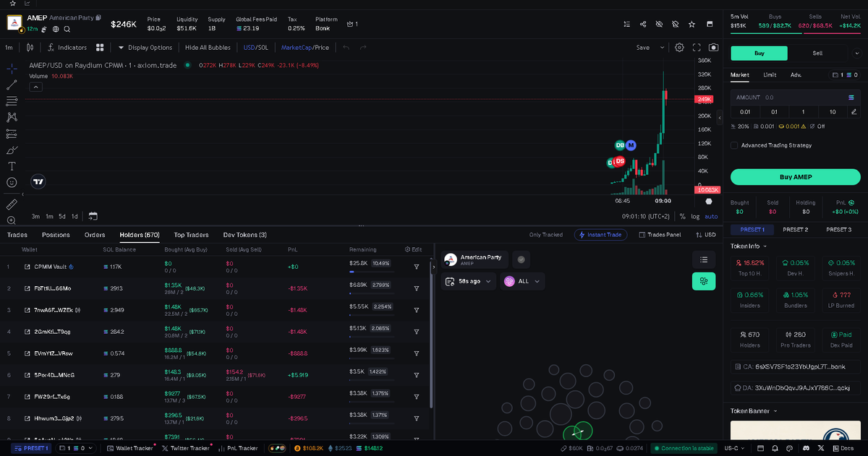Click the Buy AMEP button
Screen dimensions: 868x456
pyautogui.click(x=795, y=177)
